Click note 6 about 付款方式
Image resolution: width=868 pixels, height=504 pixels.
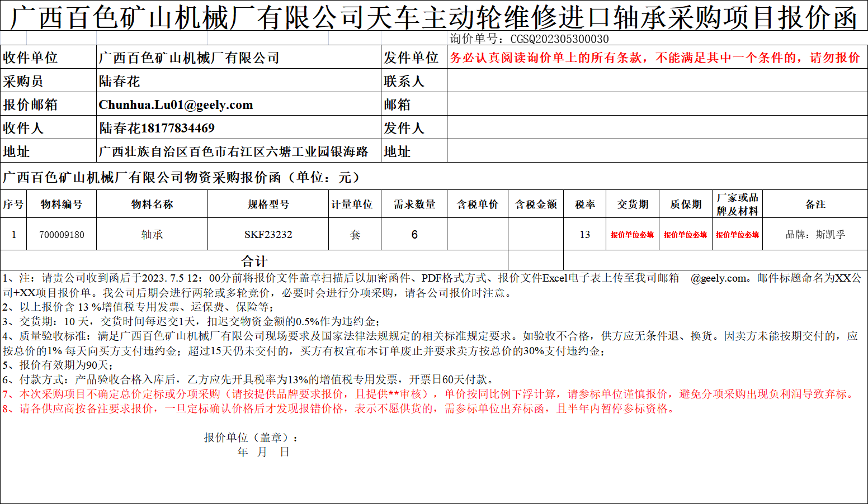248,379
